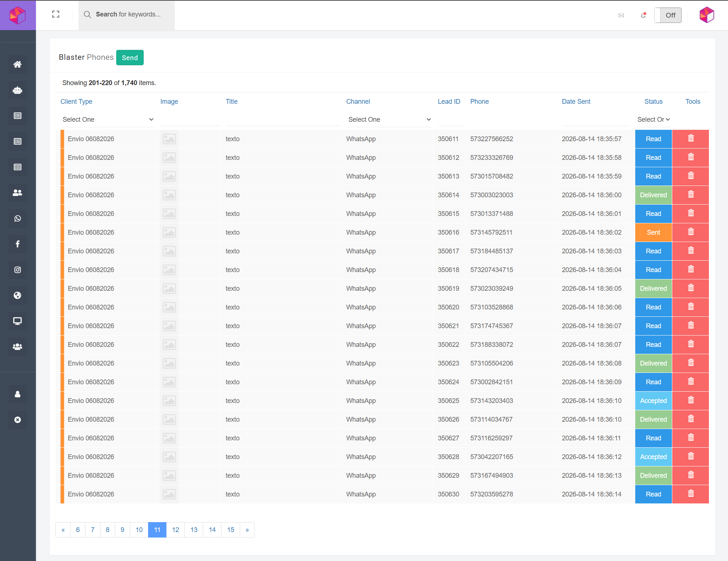This screenshot has height=561, width=728.
Task: Delete row with Lead ID 350611
Action: 691,139
